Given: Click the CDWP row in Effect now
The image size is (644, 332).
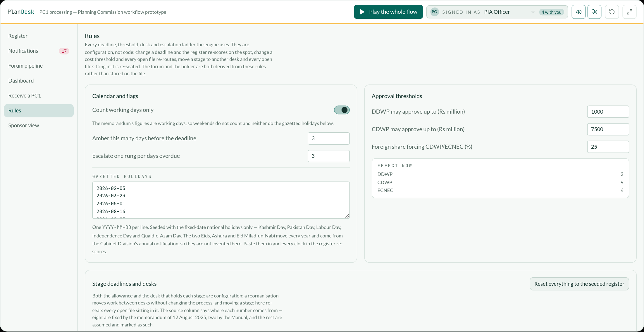Looking at the screenshot, I should [x=500, y=182].
